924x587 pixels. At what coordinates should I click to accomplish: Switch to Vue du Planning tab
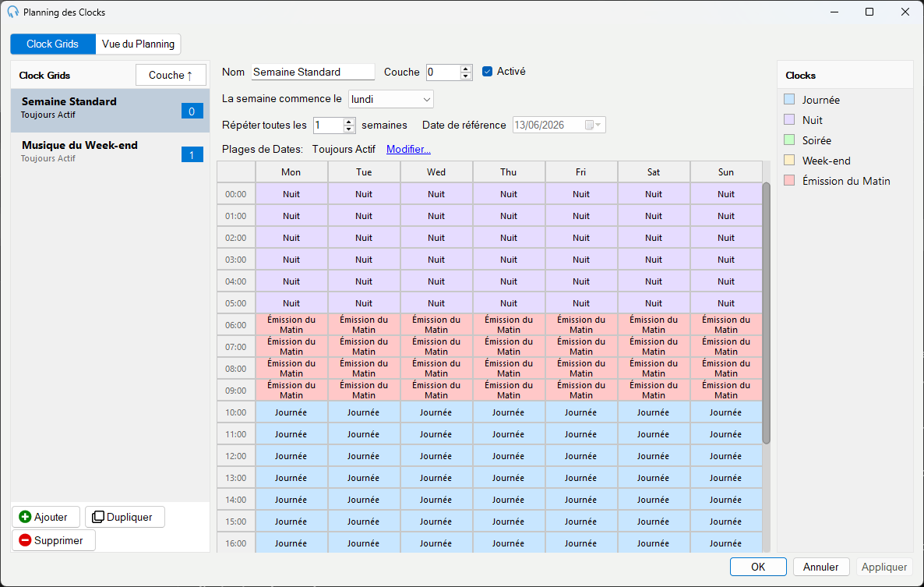(x=138, y=44)
